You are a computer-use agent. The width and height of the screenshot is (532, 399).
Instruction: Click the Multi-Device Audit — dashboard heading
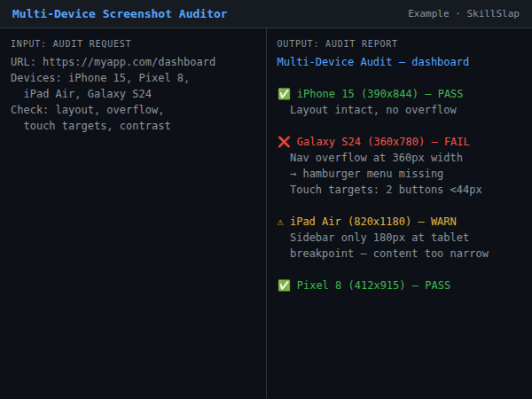372,62
